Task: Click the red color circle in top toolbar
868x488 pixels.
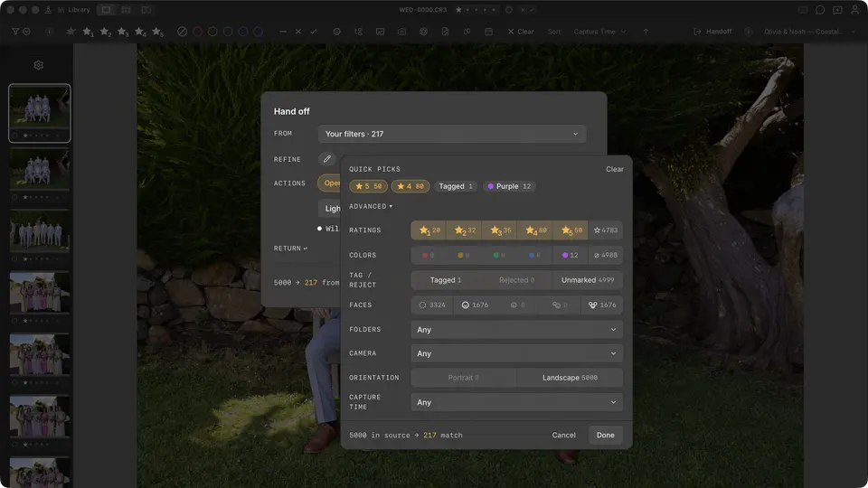Action: [x=197, y=32]
